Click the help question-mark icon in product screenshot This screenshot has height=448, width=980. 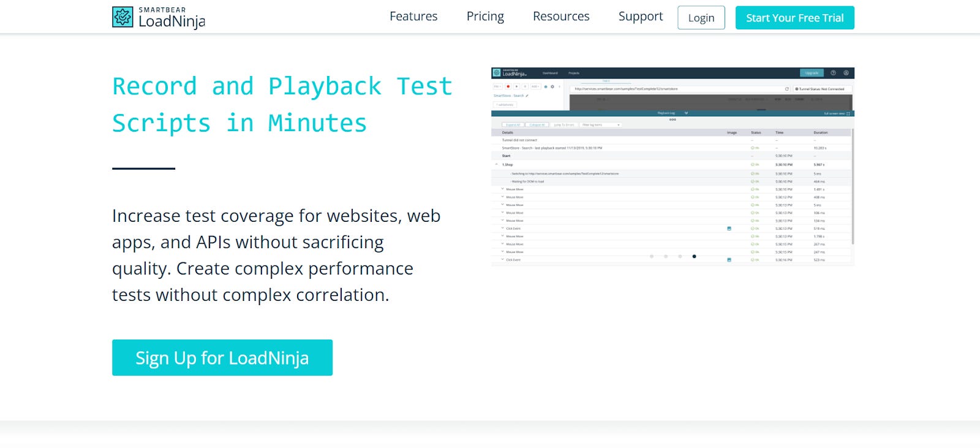pos(833,73)
